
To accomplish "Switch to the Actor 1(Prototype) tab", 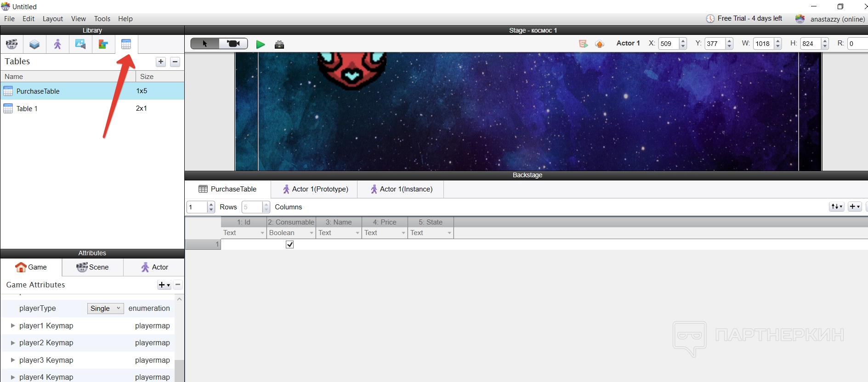I will click(x=315, y=189).
